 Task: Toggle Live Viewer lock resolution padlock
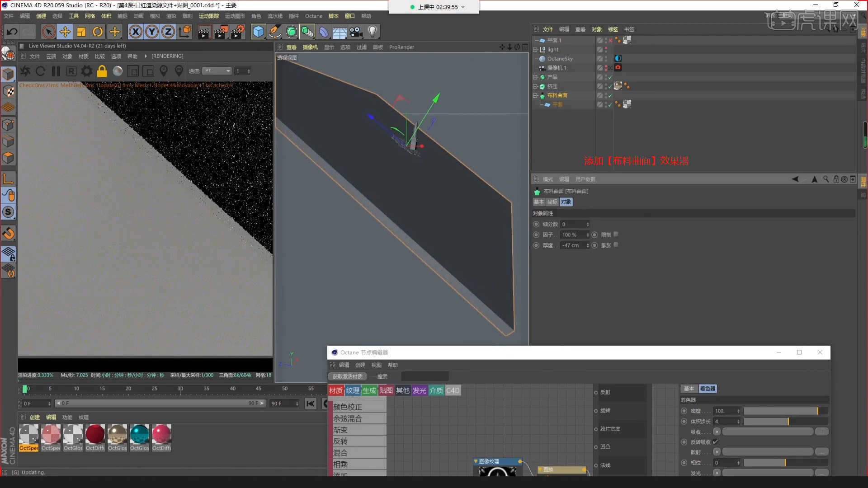102,71
